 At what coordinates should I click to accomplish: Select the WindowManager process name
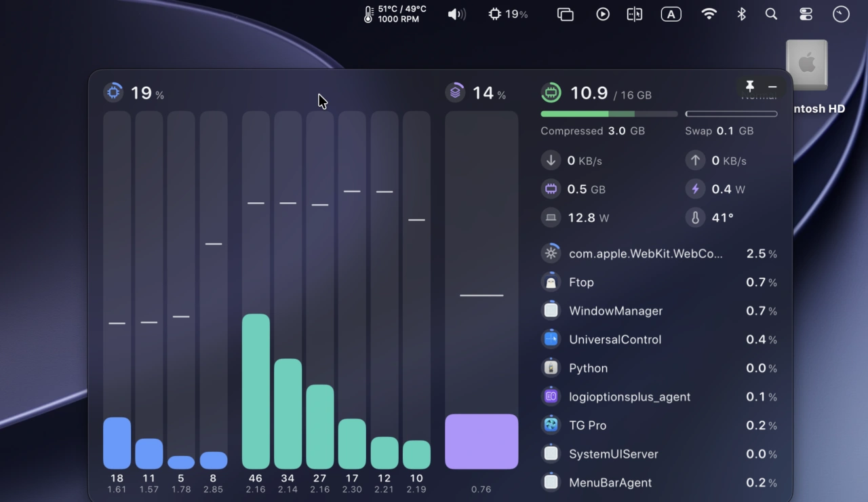[x=616, y=311]
